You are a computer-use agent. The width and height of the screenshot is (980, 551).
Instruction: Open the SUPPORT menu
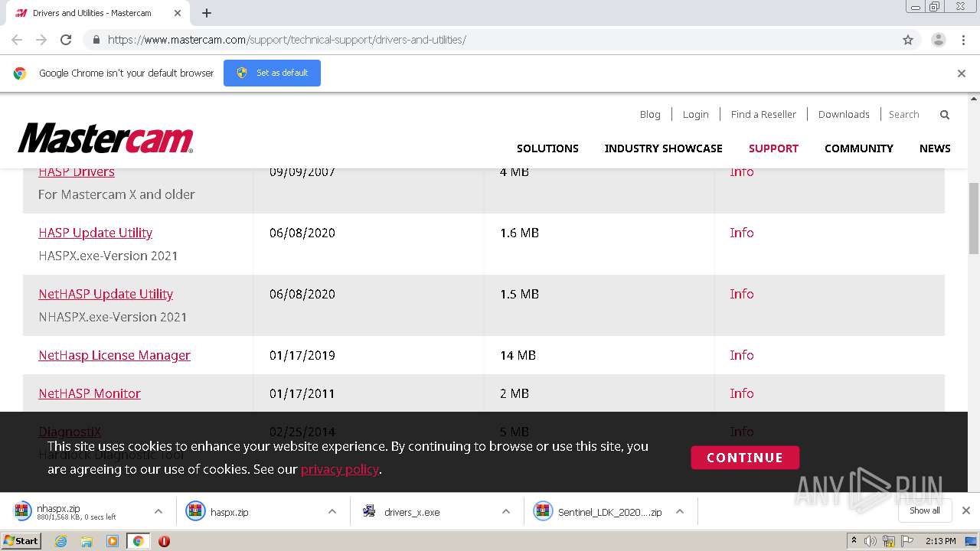[x=773, y=148]
